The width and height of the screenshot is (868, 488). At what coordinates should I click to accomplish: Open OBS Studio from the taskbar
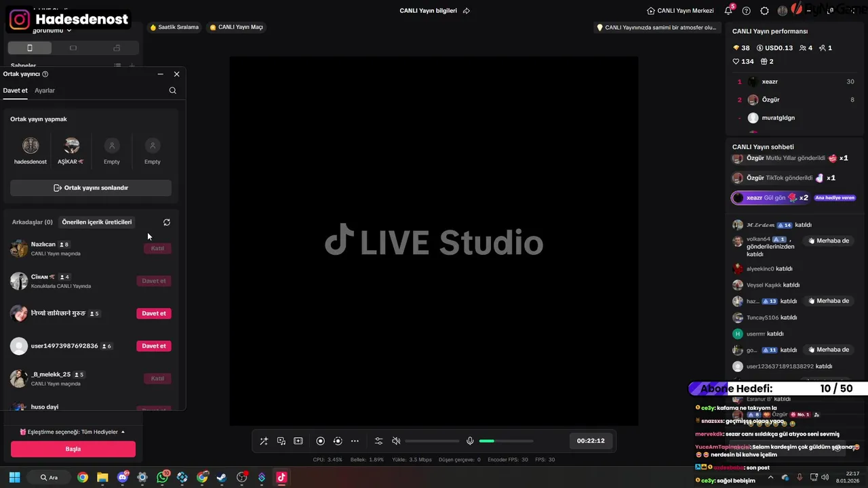click(x=242, y=477)
